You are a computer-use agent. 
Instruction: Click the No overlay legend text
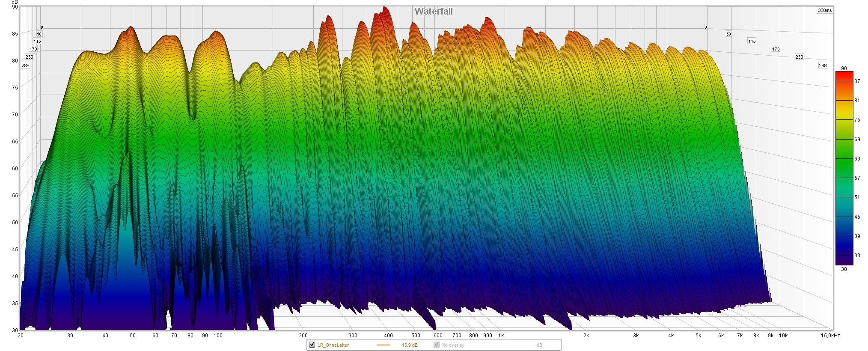tap(453, 345)
